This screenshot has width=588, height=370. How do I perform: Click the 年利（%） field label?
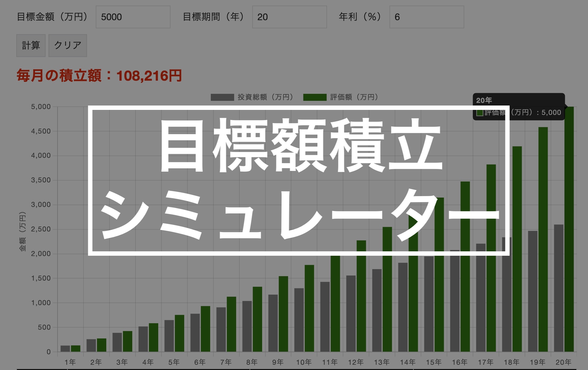click(361, 17)
